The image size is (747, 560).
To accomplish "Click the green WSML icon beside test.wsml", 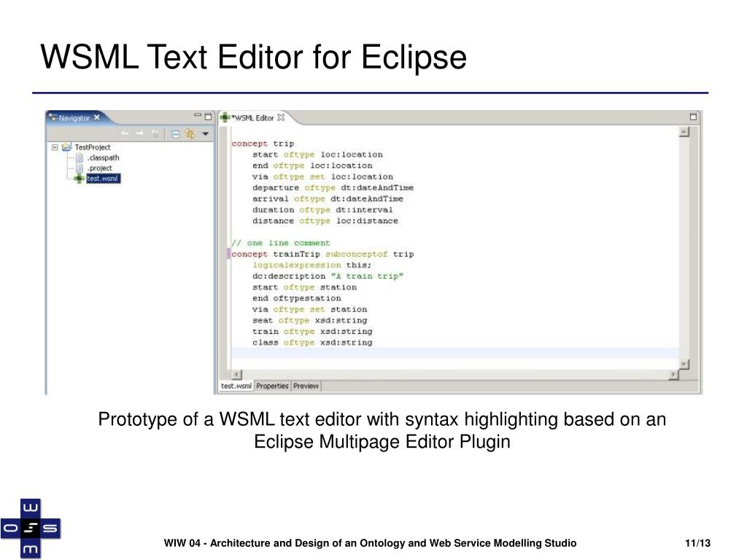I will 79,179.
